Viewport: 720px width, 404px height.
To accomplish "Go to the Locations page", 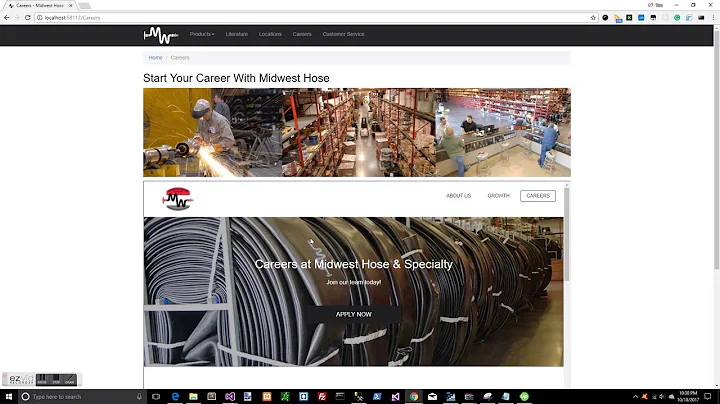I will coord(270,34).
